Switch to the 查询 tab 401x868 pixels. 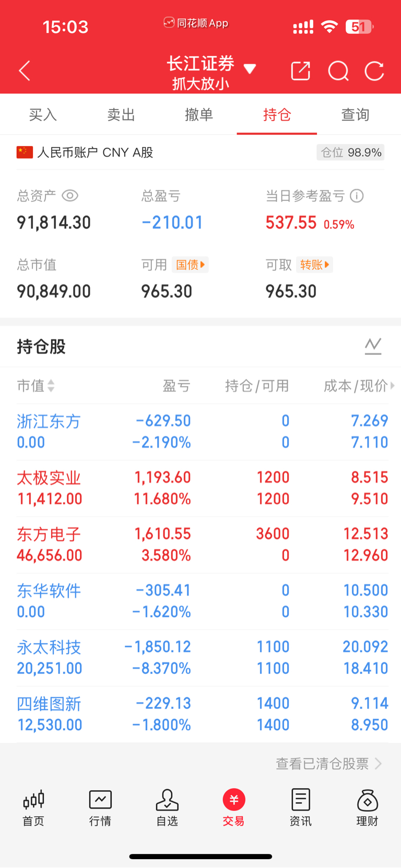[x=355, y=114]
